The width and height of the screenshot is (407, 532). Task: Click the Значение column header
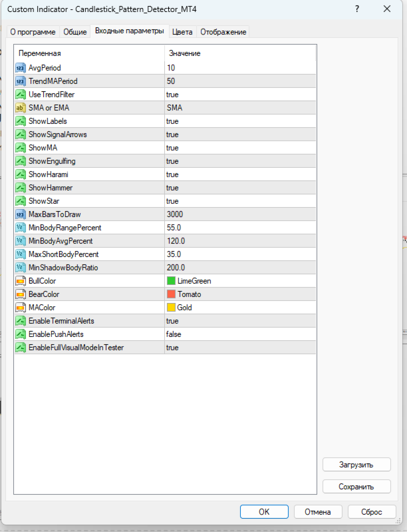(240, 53)
